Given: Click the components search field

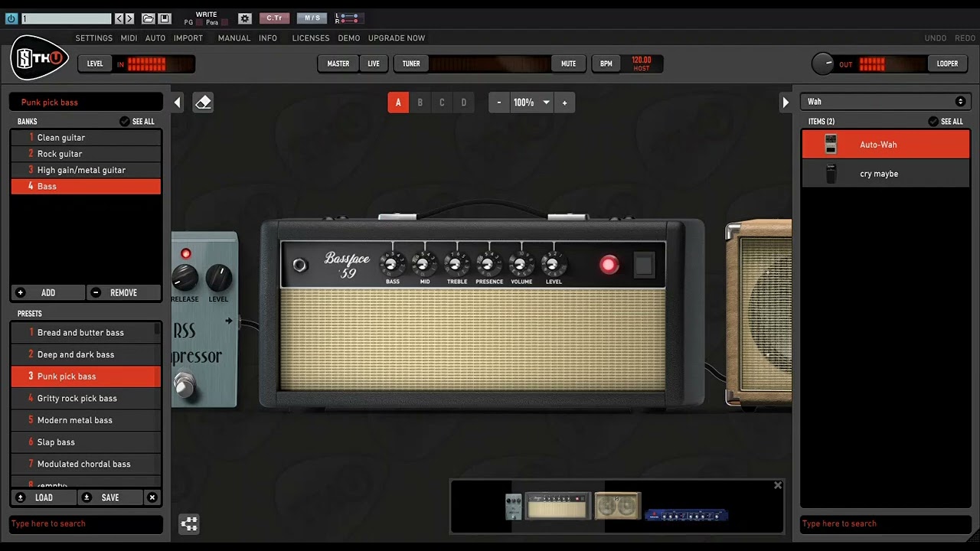Looking at the screenshot, I should [884, 524].
